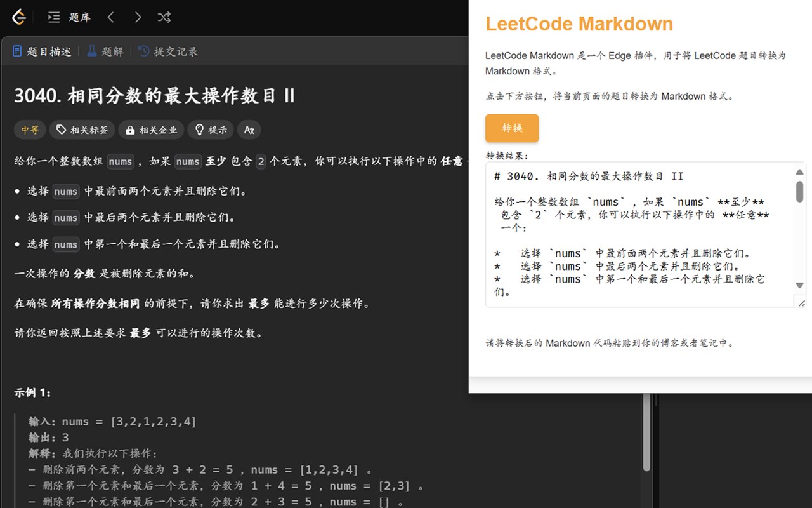The width and height of the screenshot is (812, 508).
Task: Click the result textarea scroll down arrow
Action: coord(799,286)
